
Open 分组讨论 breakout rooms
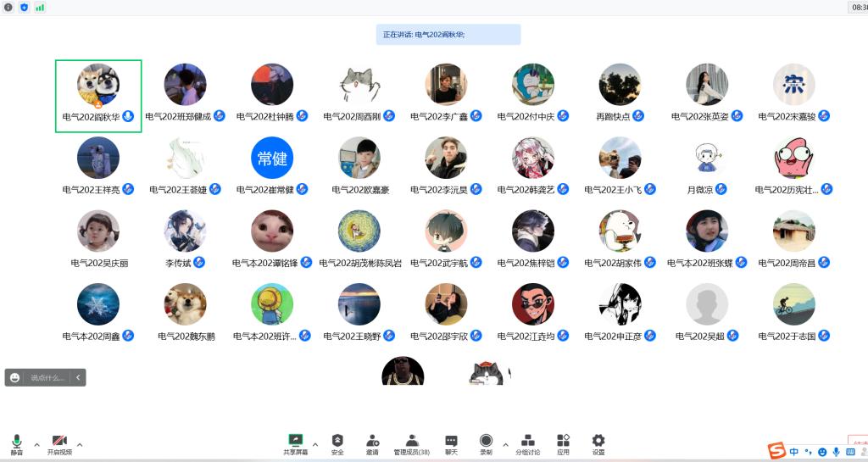pyautogui.click(x=527, y=443)
